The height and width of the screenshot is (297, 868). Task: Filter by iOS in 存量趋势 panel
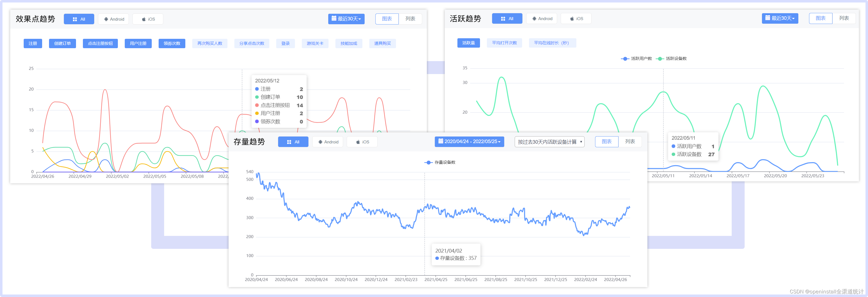(x=362, y=142)
